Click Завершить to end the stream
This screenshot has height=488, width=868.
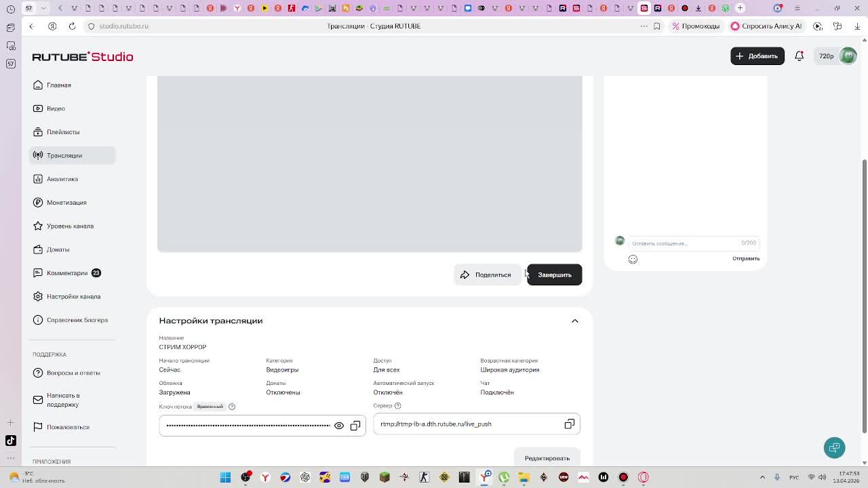tap(554, 274)
